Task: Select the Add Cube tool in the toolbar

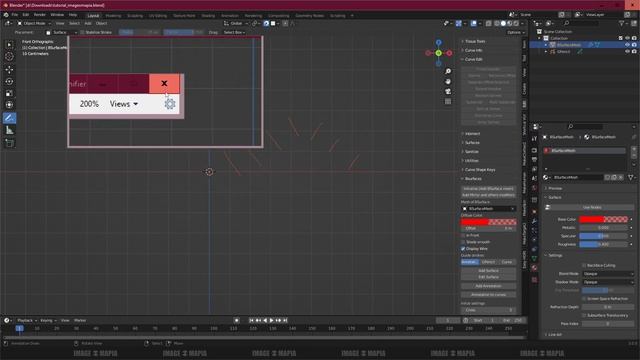Action: coord(9,143)
